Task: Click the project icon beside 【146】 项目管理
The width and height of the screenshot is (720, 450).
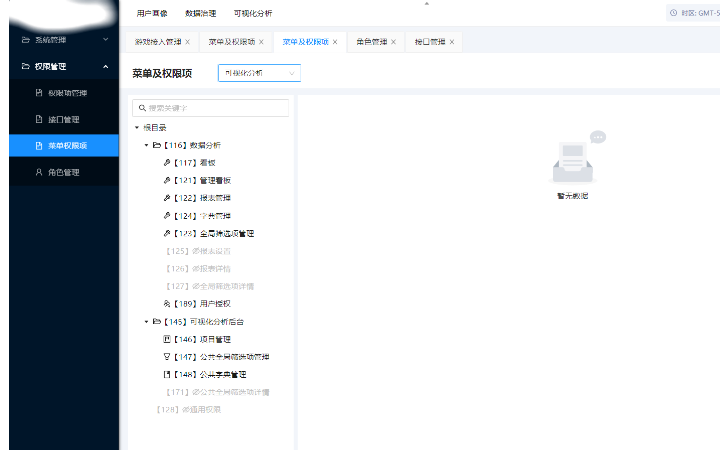Action: [x=167, y=339]
